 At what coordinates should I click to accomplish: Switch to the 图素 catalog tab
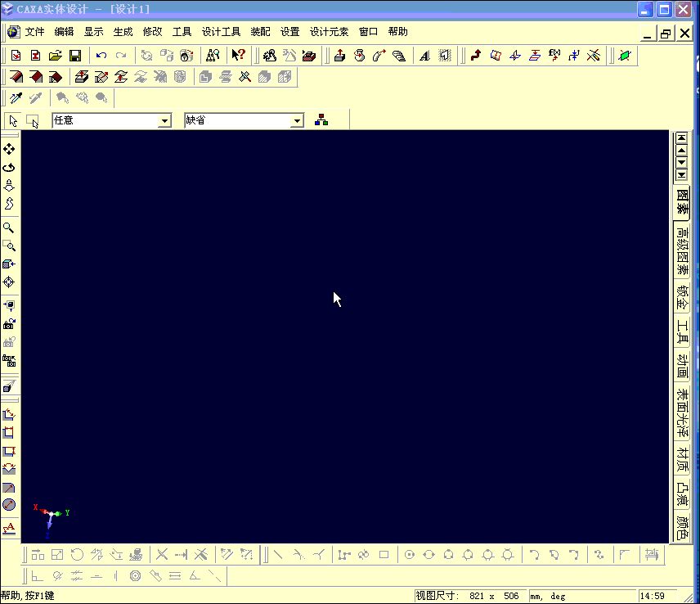point(682,202)
